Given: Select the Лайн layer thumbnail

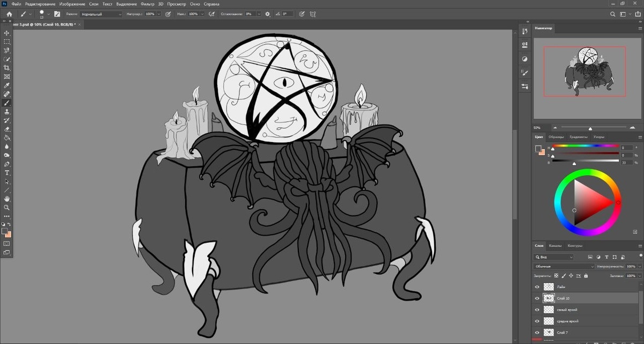Looking at the screenshot, I should coord(548,287).
